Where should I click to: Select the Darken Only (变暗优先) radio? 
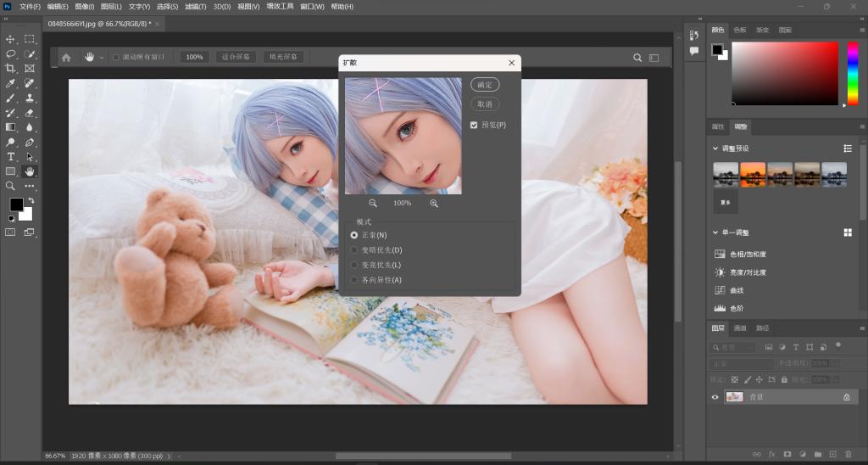(x=354, y=250)
